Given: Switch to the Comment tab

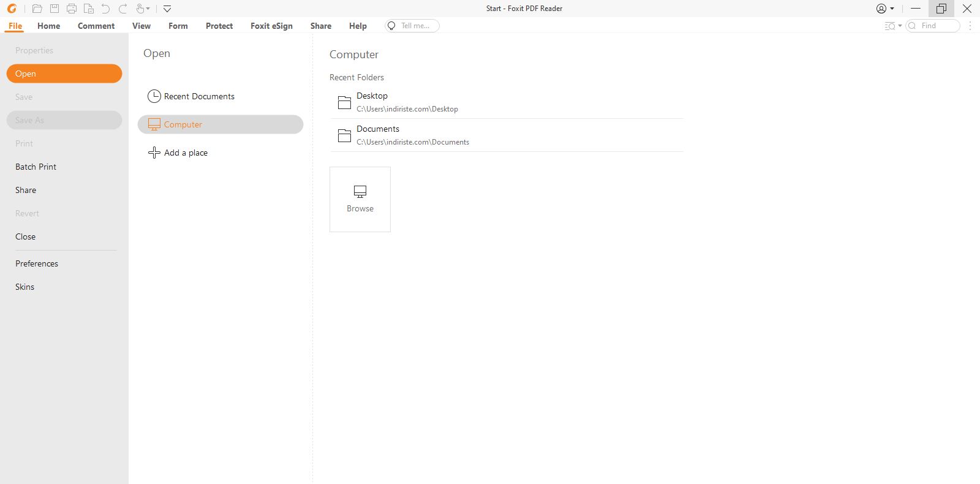Looking at the screenshot, I should coord(96,26).
